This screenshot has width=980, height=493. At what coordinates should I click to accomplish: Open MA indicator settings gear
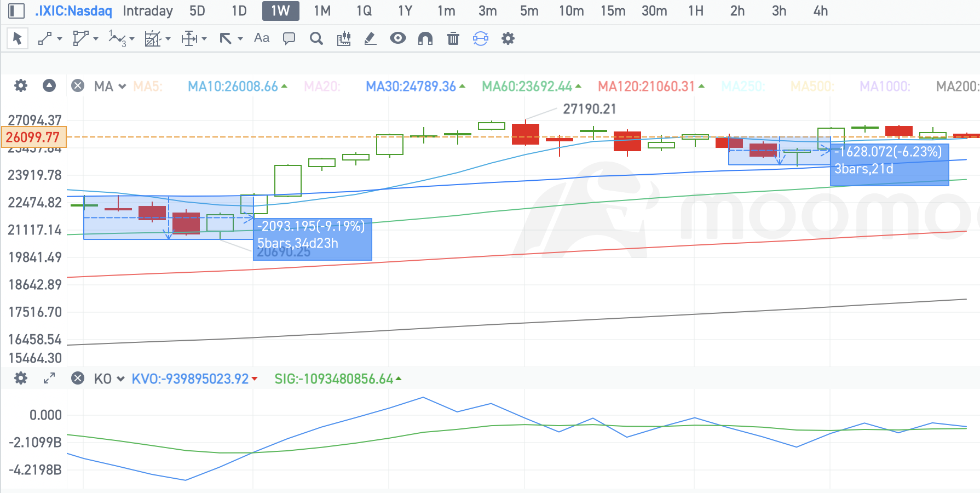coord(21,86)
